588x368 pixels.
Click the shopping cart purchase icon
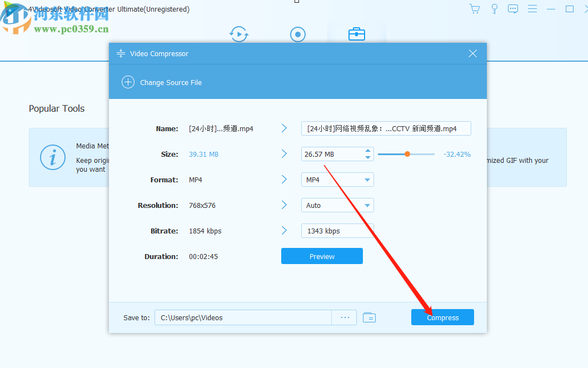pyautogui.click(x=474, y=8)
